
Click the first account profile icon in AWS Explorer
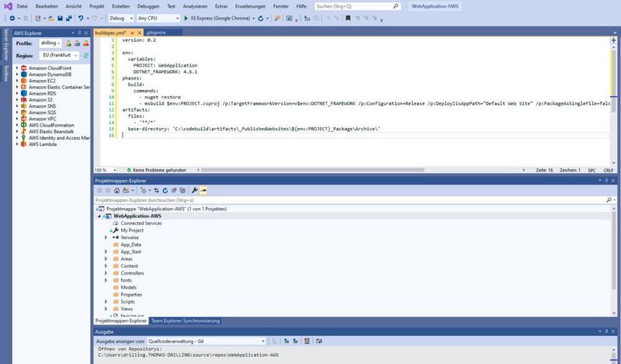coord(68,43)
